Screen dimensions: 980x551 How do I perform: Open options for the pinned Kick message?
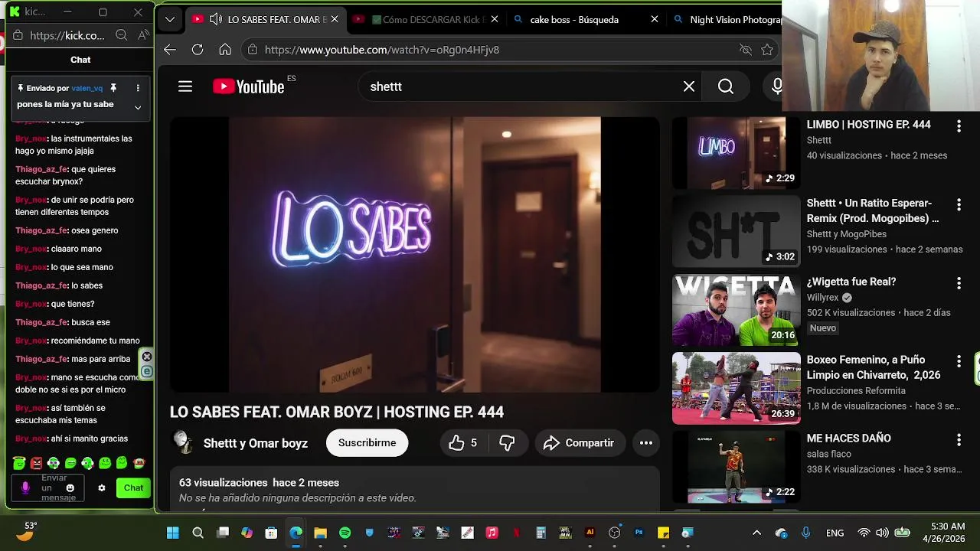click(138, 88)
